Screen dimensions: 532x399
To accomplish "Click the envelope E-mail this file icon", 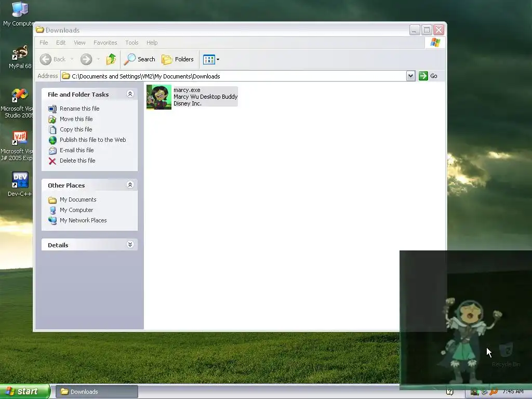I will coord(52,151).
